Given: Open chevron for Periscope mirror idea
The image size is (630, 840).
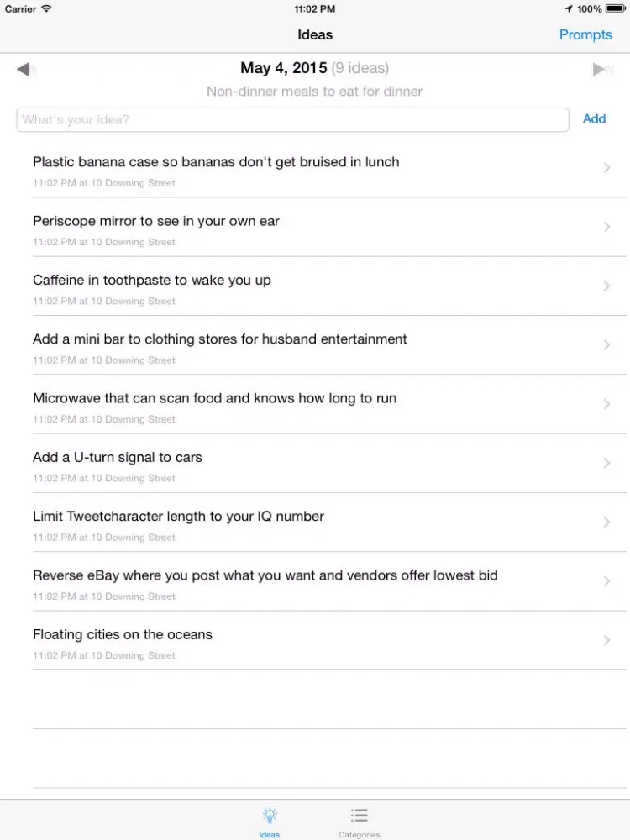Looking at the screenshot, I should click(x=606, y=227).
